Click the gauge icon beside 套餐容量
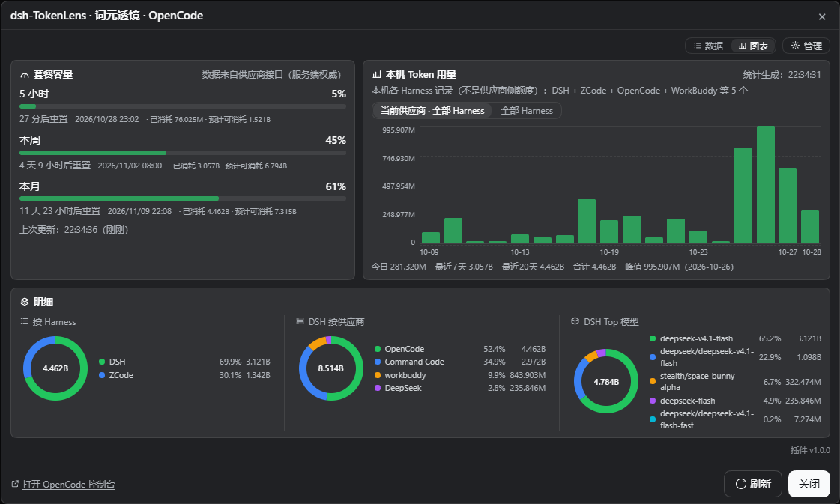This screenshot has width=840, height=504. [24, 75]
